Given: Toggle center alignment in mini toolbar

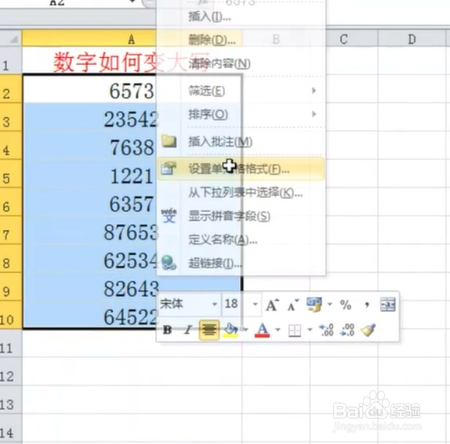Looking at the screenshot, I should click(x=209, y=330).
